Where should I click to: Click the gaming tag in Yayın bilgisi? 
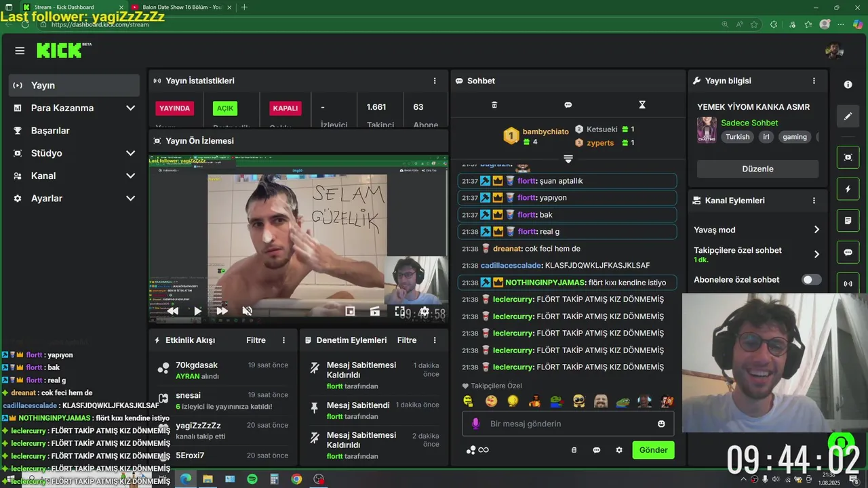(795, 137)
